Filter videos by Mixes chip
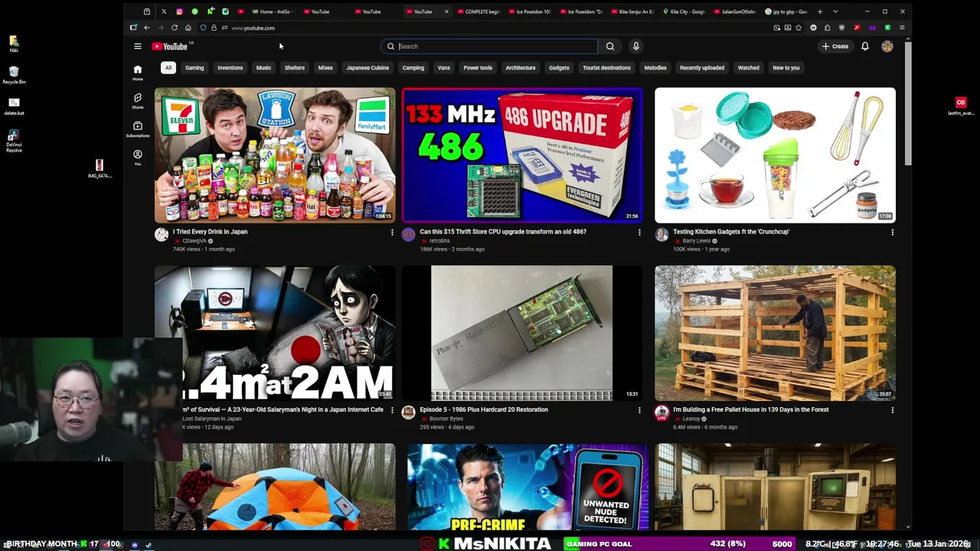This screenshot has height=551, width=980. coord(325,67)
